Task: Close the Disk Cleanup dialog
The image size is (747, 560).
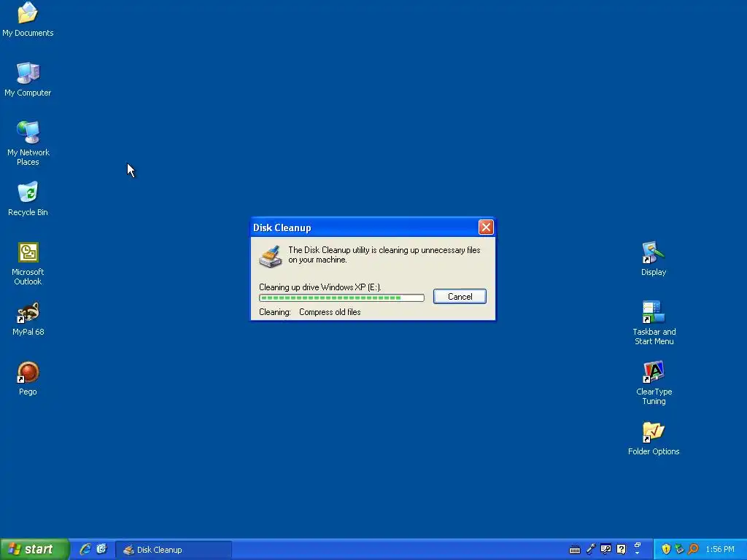Action: click(x=486, y=227)
